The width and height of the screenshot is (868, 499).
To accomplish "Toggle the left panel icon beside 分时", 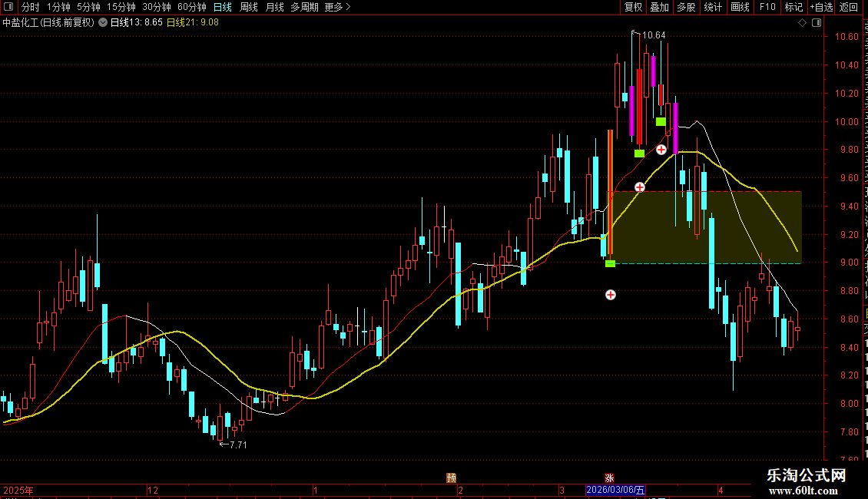I will 8,7.
